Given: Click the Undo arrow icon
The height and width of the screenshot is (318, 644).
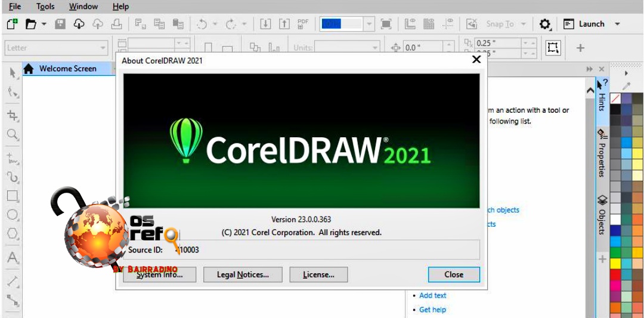Looking at the screenshot, I should [202, 24].
